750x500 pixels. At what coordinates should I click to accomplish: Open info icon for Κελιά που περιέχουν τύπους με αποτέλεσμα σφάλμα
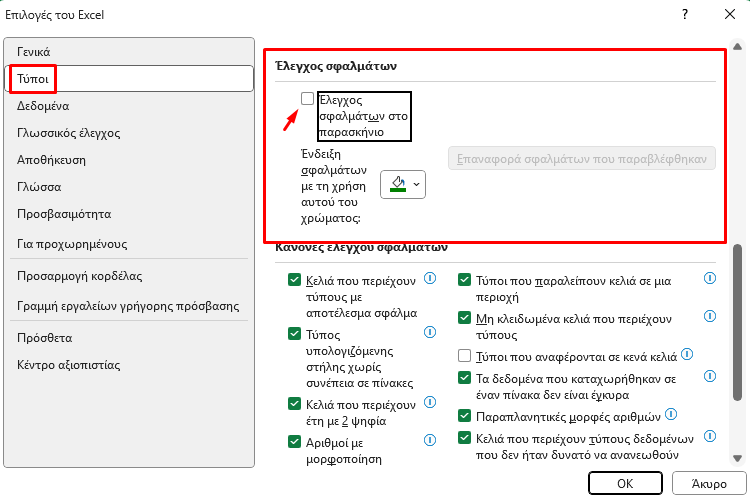pyautogui.click(x=430, y=278)
